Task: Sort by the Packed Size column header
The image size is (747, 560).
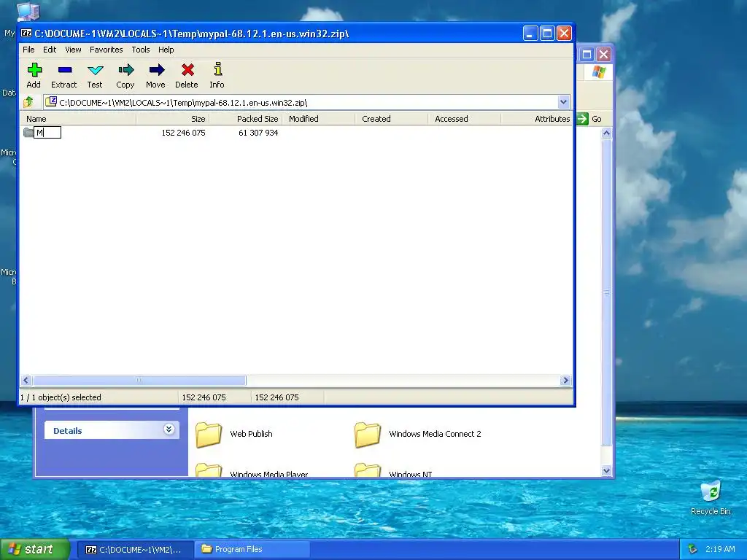Action: coord(245,119)
